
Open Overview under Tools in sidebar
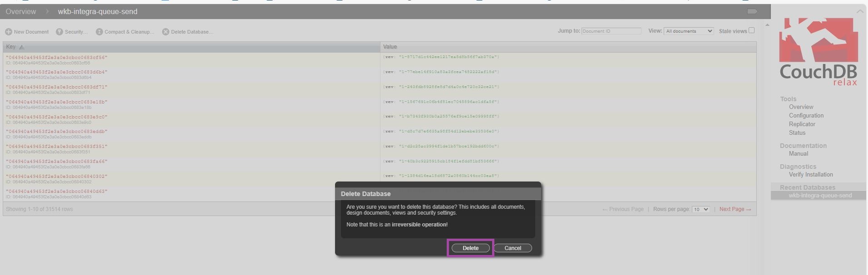pyautogui.click(x=801, y=107)
